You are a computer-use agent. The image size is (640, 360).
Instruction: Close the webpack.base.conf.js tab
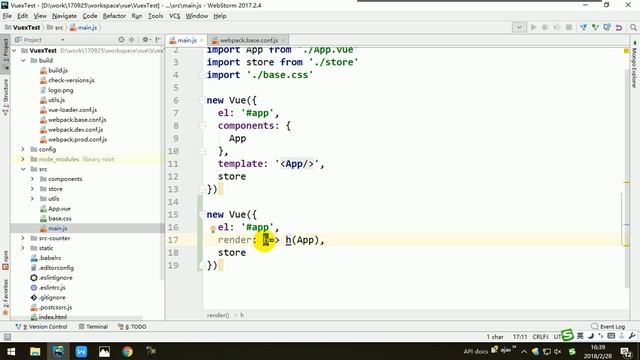coord(283,40)
